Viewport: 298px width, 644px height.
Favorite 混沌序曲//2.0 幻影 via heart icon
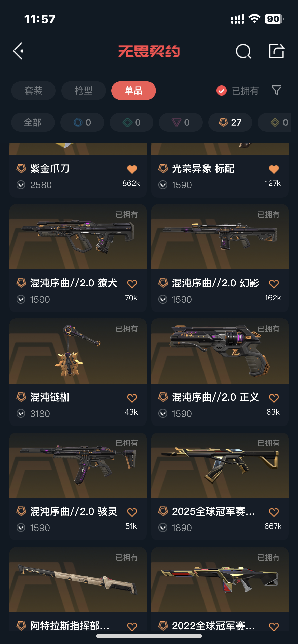[x=274, y=284]
